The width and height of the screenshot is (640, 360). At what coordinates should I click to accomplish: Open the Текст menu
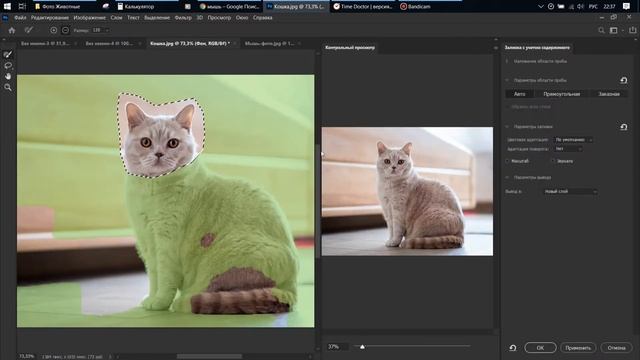(x=133, y=18)
